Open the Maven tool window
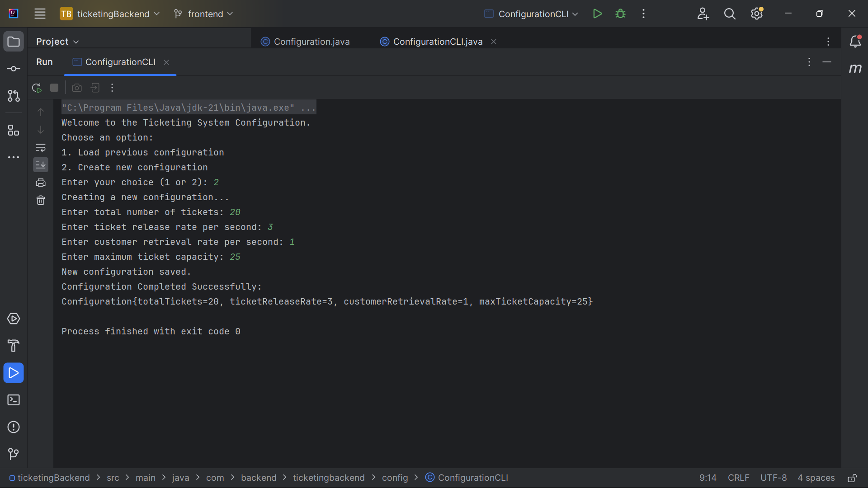The image size is (868, 488). click(x=855, y=69)
